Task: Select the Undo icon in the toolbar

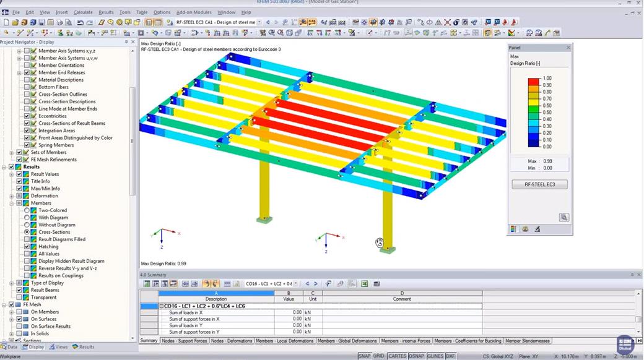Action: point(82,23)
